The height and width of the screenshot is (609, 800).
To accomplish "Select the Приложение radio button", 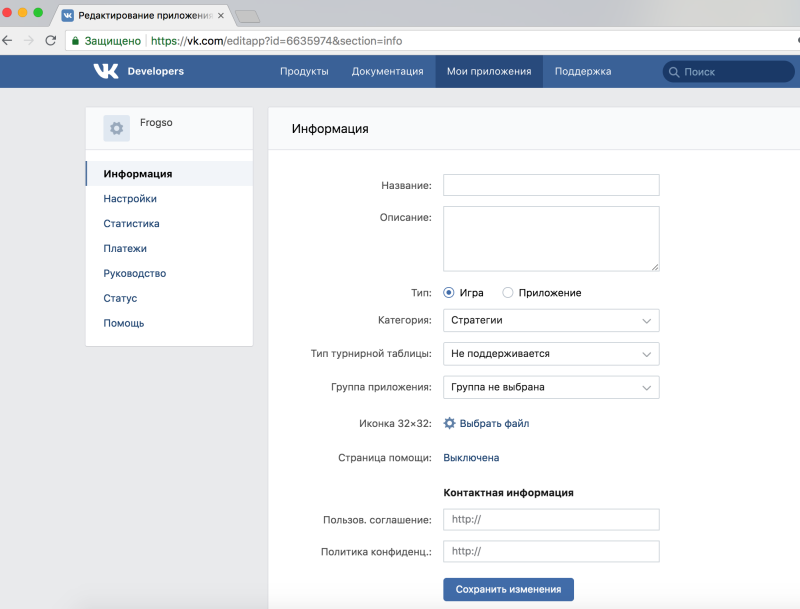I will [508, 292].
